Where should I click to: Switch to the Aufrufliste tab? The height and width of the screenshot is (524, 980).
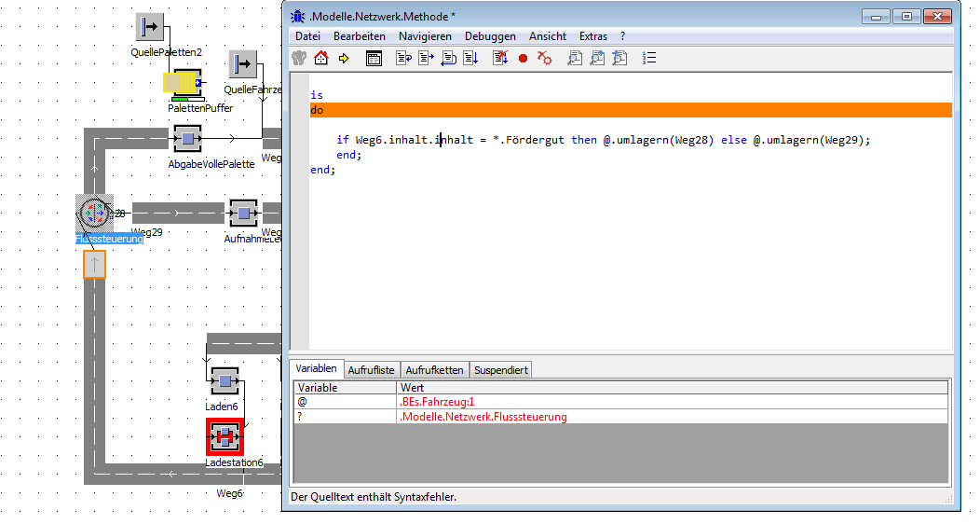(x=372, y=370)
